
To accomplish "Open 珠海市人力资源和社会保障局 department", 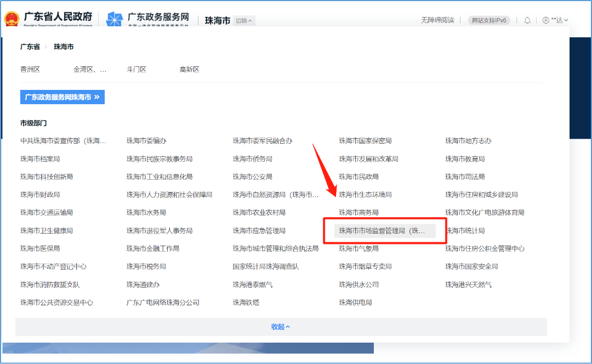I will point(169,195).
